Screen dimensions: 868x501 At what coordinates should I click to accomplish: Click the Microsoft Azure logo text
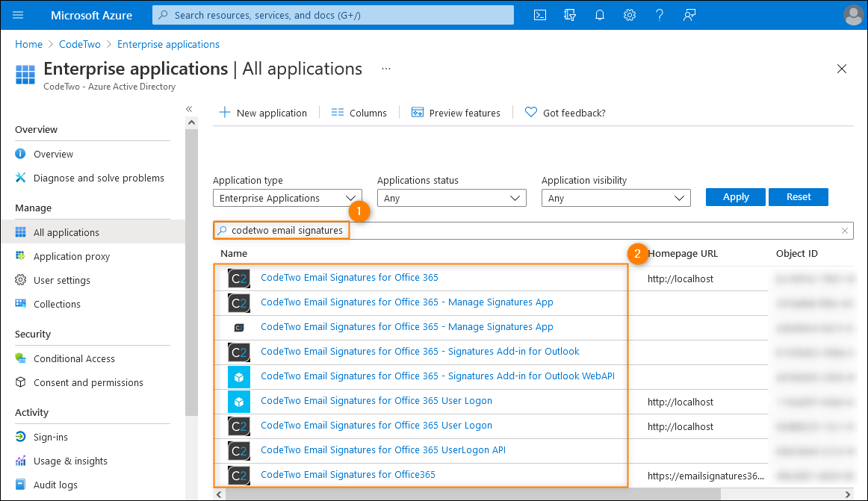[x=91, y=15]
